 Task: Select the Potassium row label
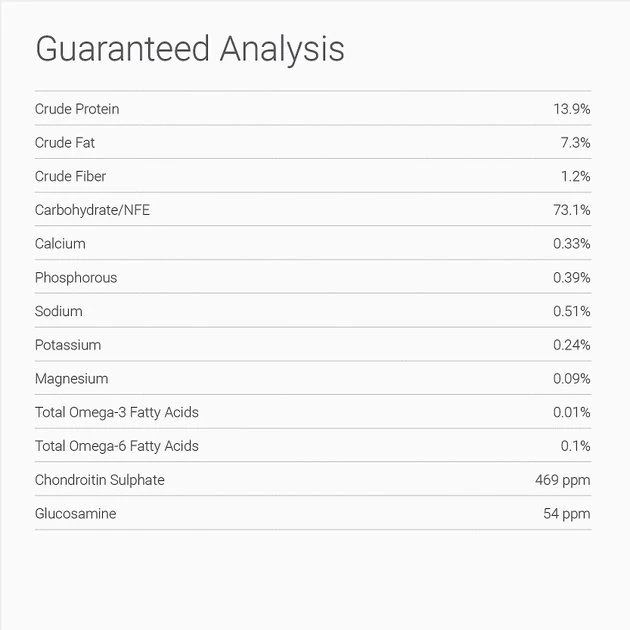click(x=68, y=345)
